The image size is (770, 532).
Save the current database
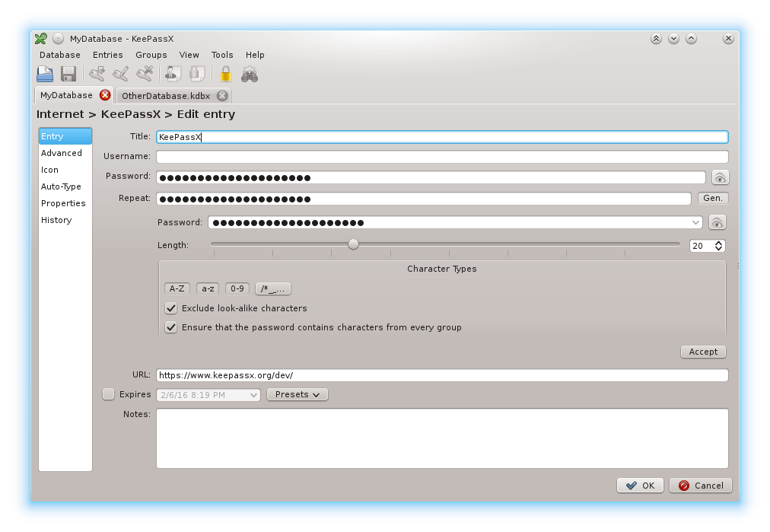click(x=68, y=73)
